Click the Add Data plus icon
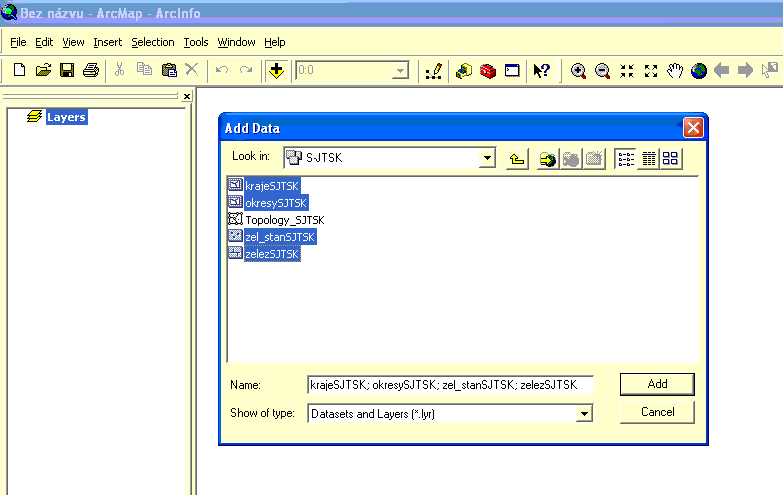 click(x=276, y=70)
